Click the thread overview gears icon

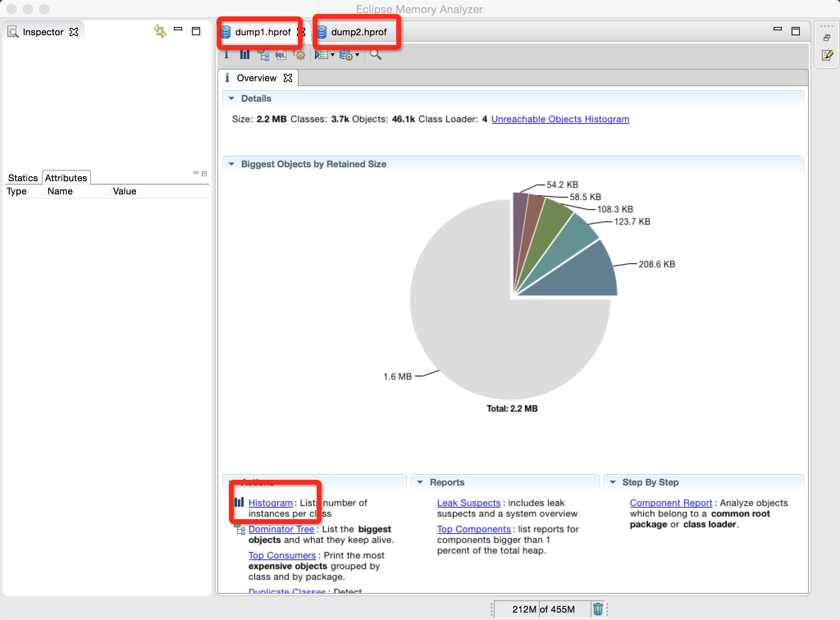pos(299,55)
